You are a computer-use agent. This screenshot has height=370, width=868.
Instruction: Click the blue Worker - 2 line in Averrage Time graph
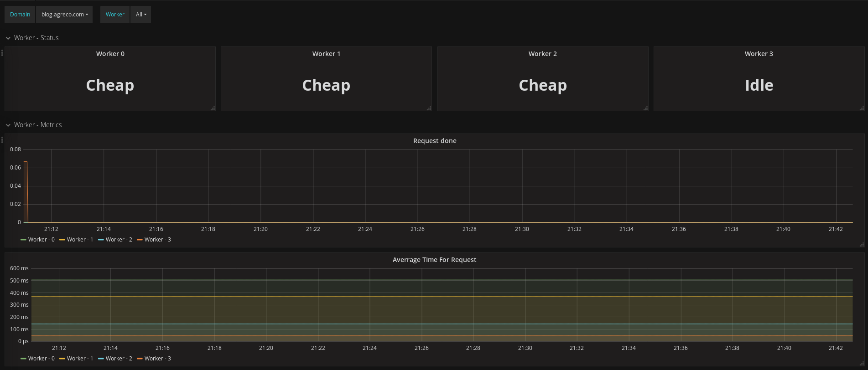442,324
